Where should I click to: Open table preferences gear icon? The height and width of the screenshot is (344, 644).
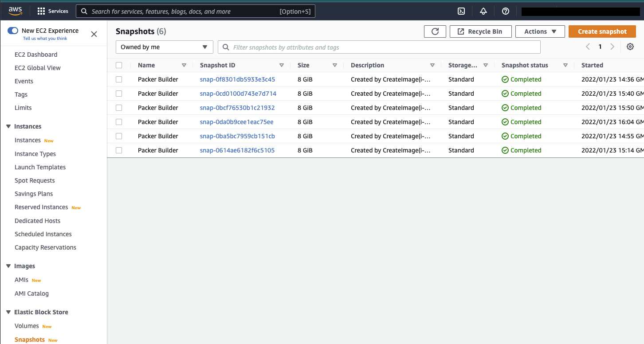click(x=630, y=47)
